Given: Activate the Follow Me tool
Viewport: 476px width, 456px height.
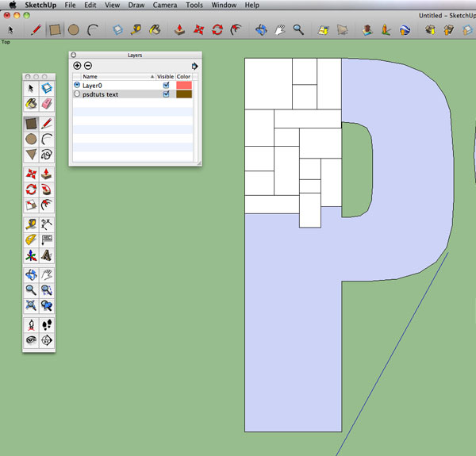Looking at the screenshot, I should click(47, 190).
